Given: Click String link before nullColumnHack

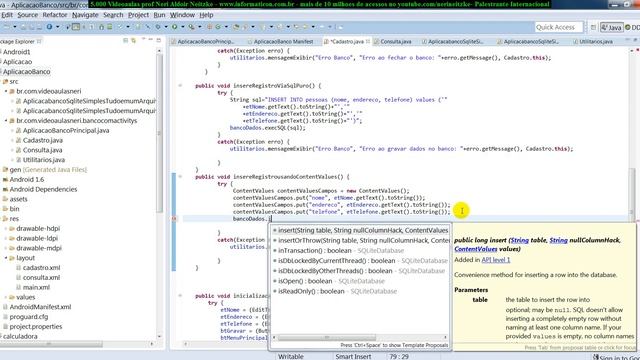Looking at the screenshot, I should tap(558, 240).
